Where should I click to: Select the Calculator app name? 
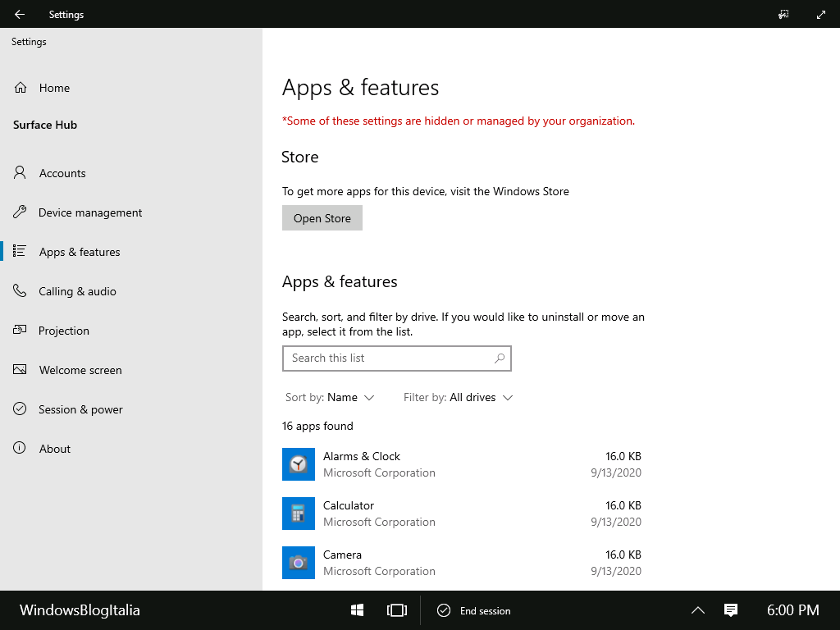[x=348, y=505]
